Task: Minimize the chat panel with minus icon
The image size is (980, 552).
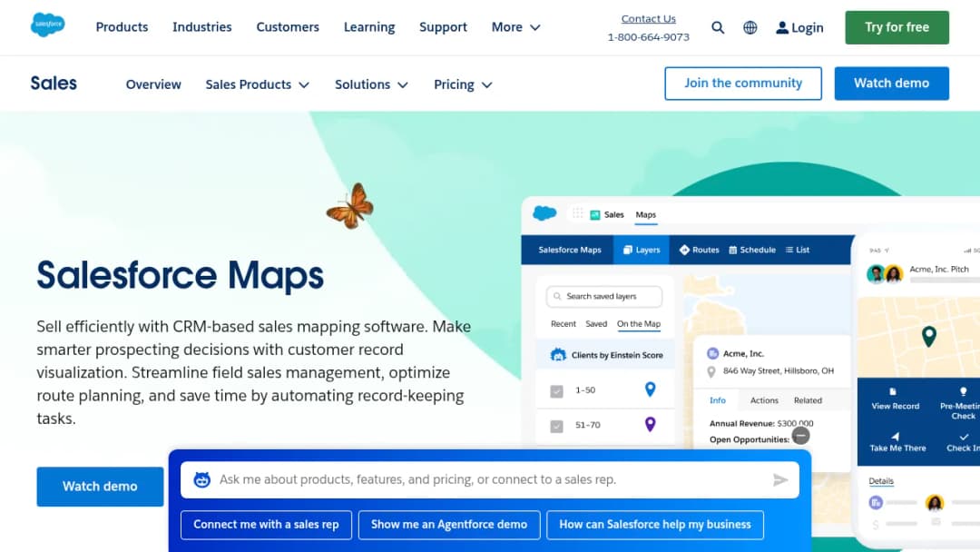Action: [x=800, y=435]
